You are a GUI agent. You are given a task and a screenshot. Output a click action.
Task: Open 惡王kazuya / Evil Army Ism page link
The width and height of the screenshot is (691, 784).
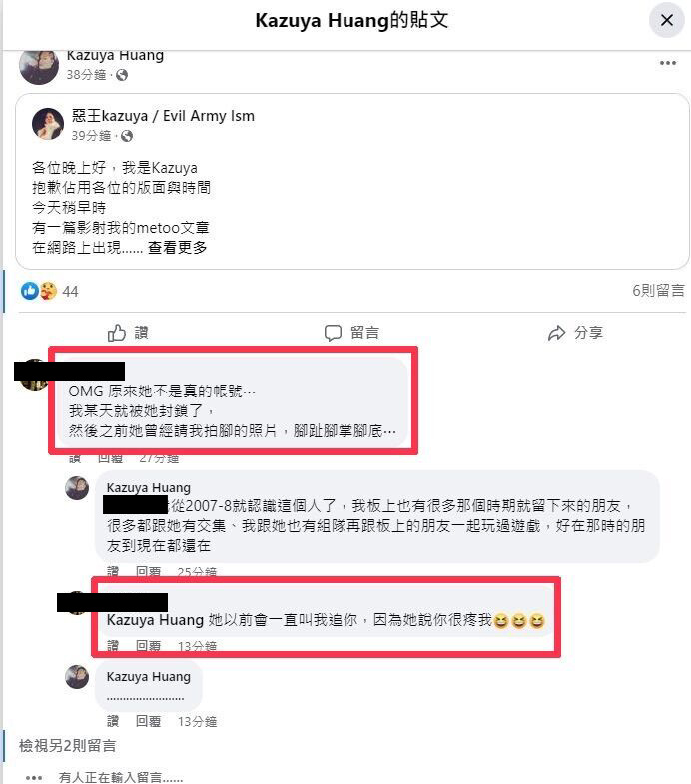pos(163,116)
